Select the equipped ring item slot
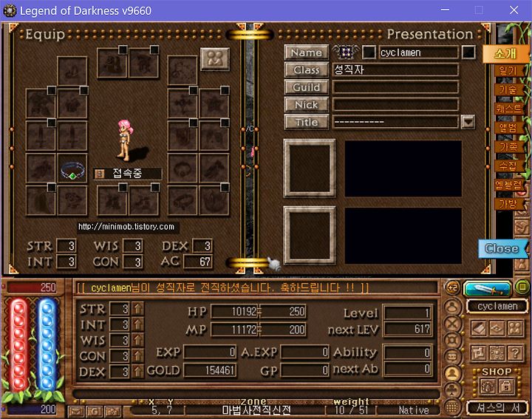Image resolution: width=532 pixels, height=419 pixels. tap(72, 169)
